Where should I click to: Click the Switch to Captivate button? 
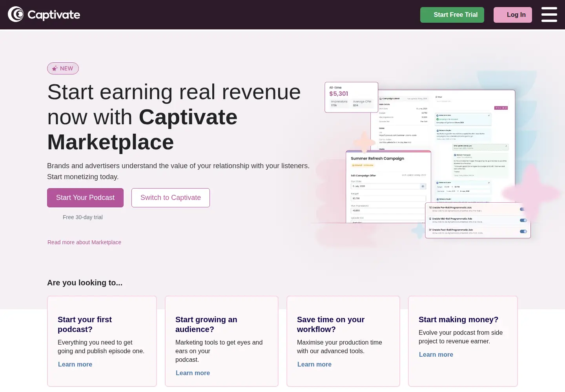click(x=171, y=198)
